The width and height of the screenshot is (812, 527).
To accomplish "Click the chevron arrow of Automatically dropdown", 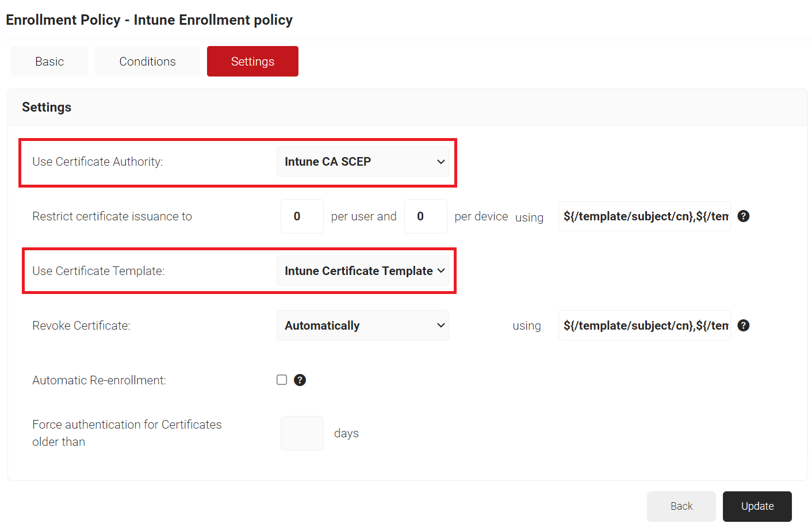I will [x=441, y=326].
